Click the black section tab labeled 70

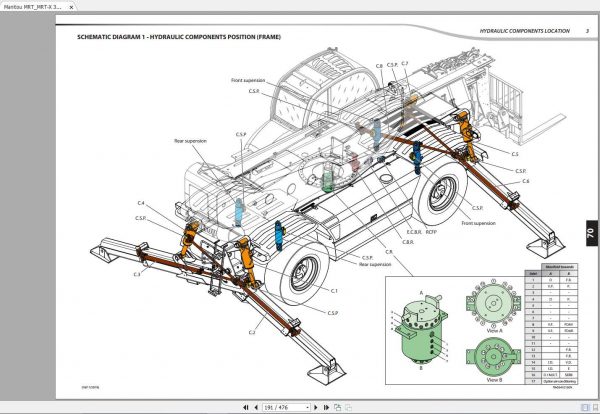pos(592,233)
